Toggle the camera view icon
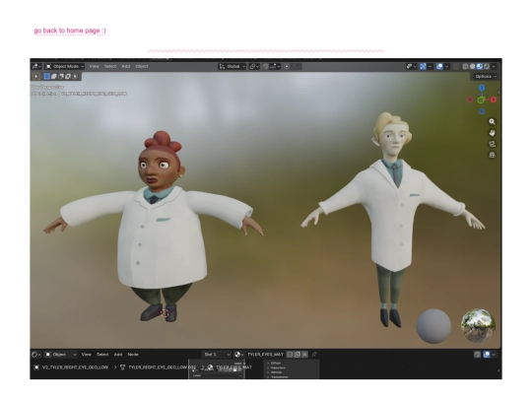 point(492,144)
